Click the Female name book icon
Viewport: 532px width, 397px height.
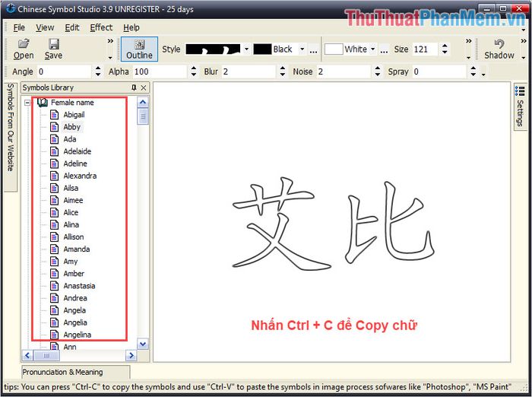(x=43, y=102)
